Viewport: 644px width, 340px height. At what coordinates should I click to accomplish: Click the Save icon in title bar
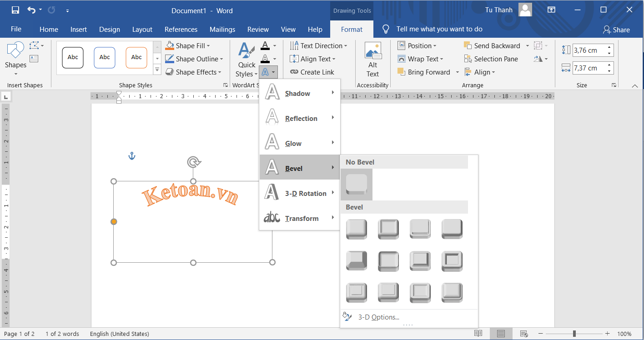pos(15,10)
